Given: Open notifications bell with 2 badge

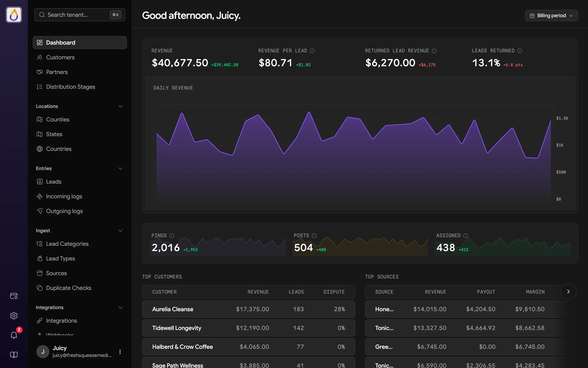Looking at the screenshot, I should (14, 335).
